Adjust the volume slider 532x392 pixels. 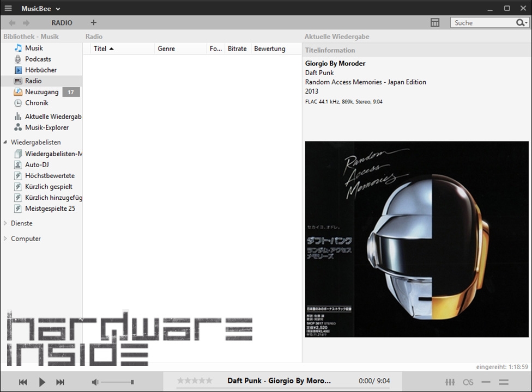pyautogui.click(x=117, y=382)
